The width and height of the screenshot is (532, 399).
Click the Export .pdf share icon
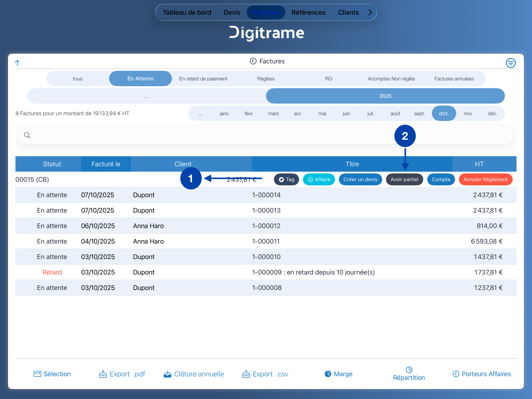[103, 374]
